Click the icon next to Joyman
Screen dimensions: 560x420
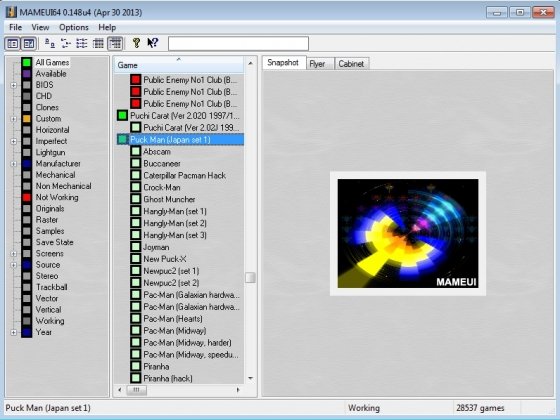click(x=136, y=247)
